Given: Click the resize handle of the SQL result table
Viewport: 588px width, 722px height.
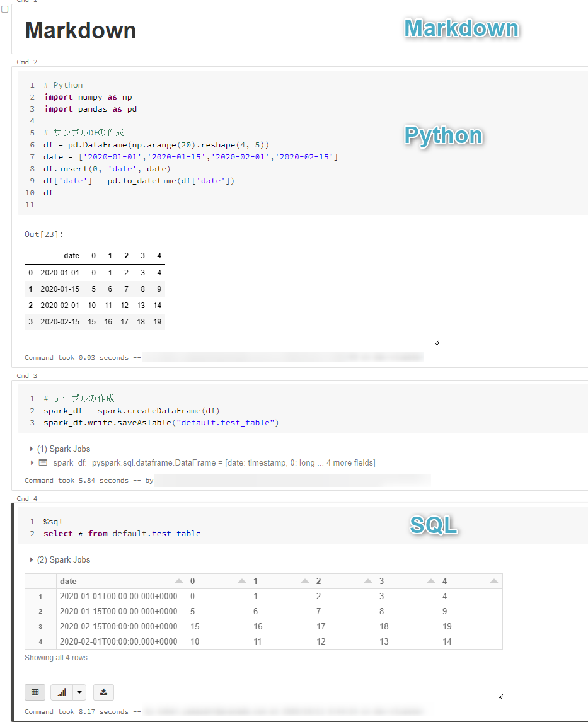Looking at the screenshot, I should pyautogui.click(x=500, y=697).
